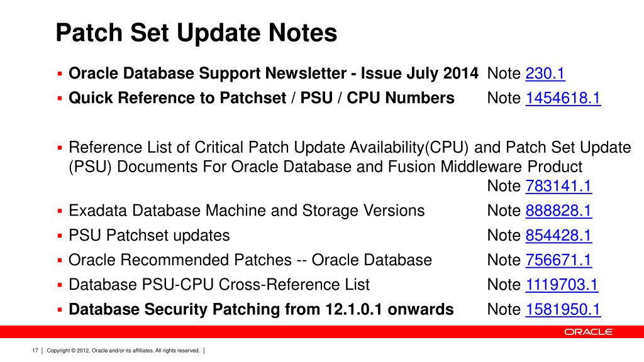Select Exadata Database Machine and Storage Versions

point(247,211)
